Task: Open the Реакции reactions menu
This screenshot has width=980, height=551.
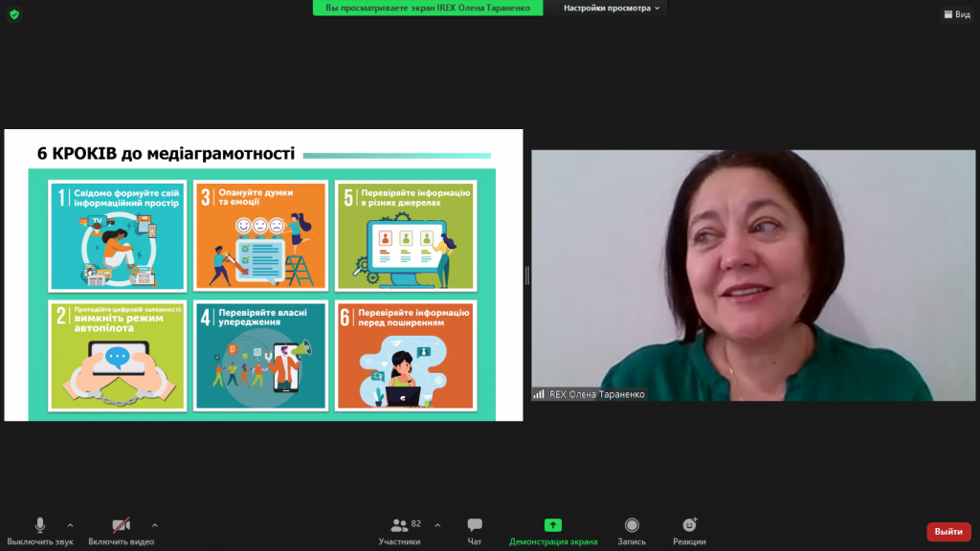Action: (x=689, y=531)
